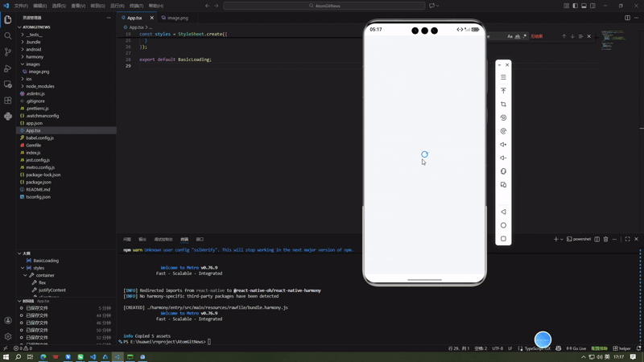Image resolution: width=644 pixels, height=362 pixels.
Task: Split the editor to the right
Action: [627, 18]
